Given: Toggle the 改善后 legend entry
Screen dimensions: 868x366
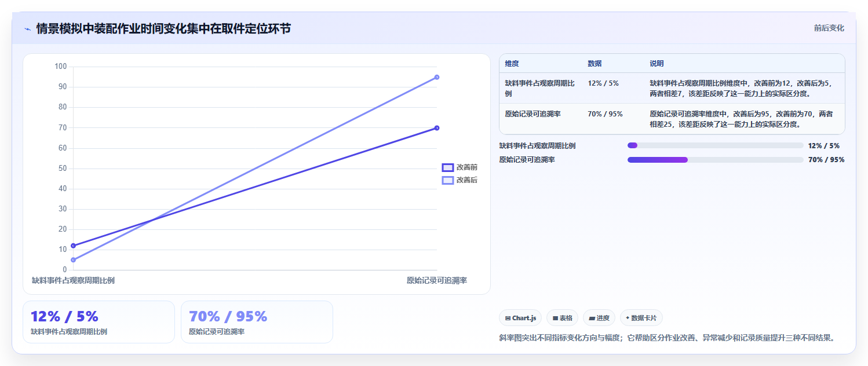Looking at the screenshot, I should (459, 180).
